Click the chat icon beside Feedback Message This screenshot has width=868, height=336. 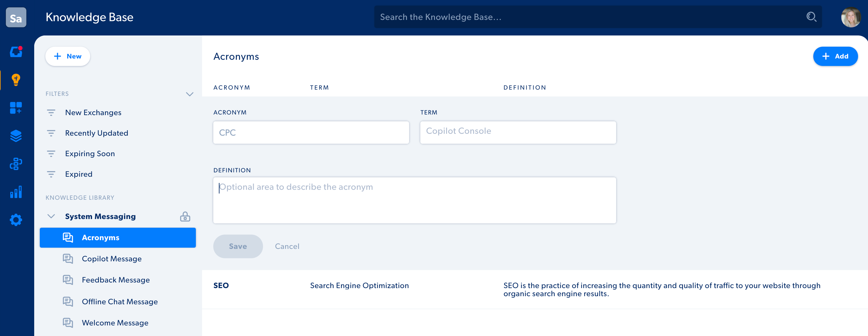coord(68,280)
